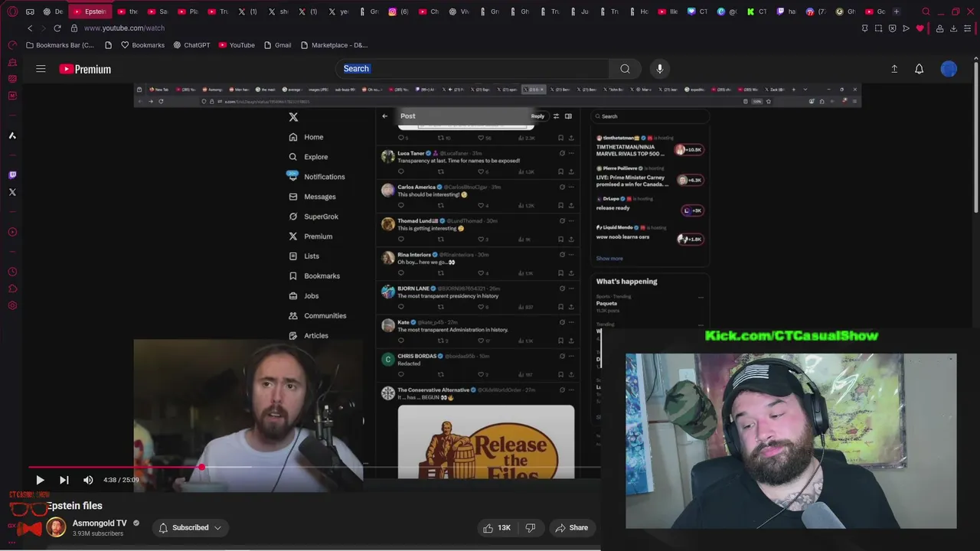Viewport: 980px width, 551px height.
Task: Switch to the last YouTube tab labeled Go
Action: (876, 11)
